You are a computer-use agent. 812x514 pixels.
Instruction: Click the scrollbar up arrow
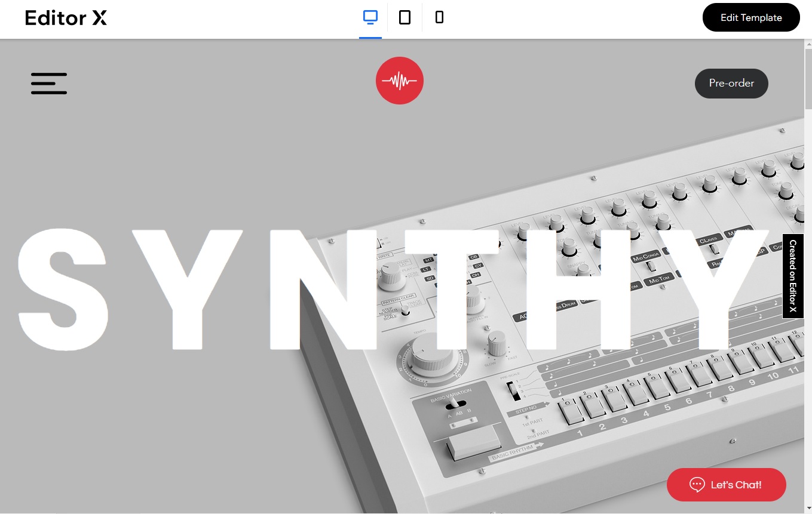click(808, 44)
